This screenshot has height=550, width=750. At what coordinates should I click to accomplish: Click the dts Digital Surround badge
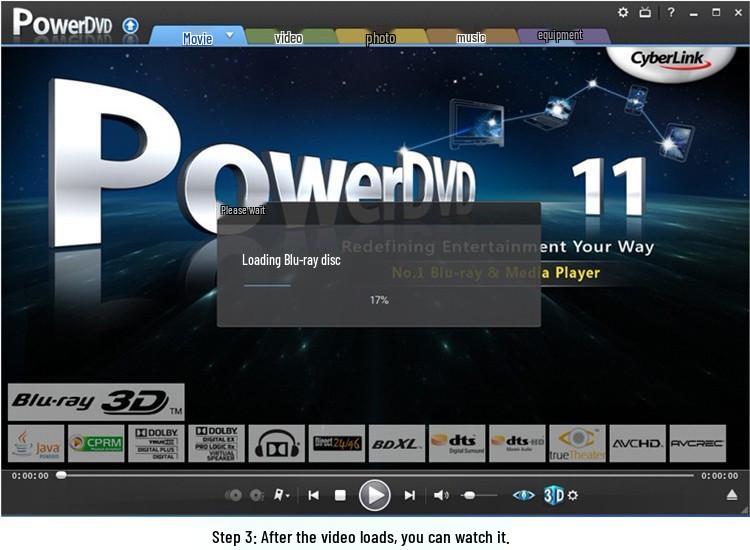pyautogui.click(x=457, y=443)
